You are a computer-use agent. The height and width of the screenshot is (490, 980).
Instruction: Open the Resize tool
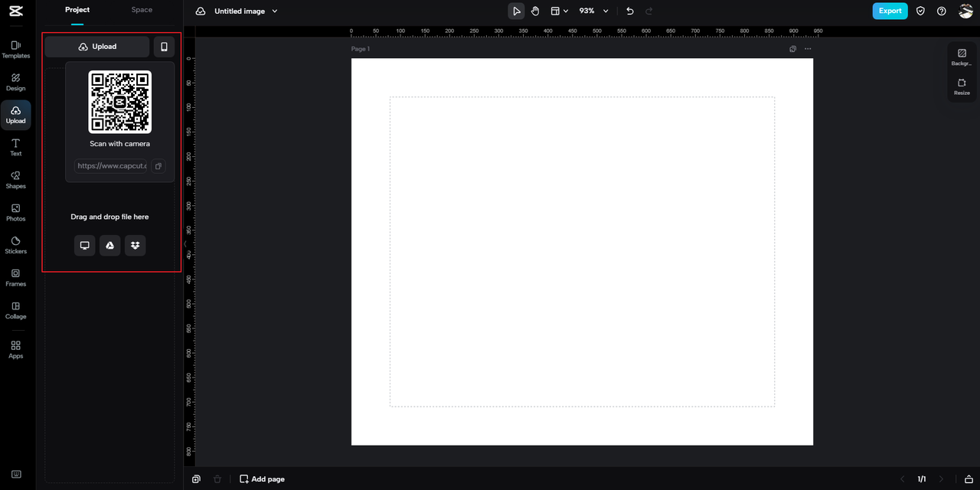point(962,87)
